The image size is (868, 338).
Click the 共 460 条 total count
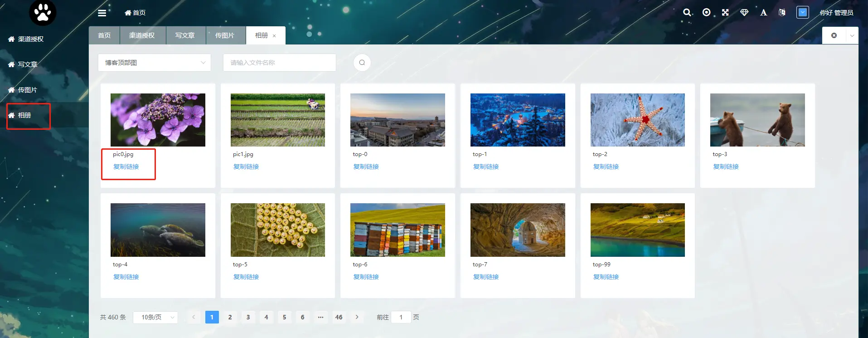113,317
